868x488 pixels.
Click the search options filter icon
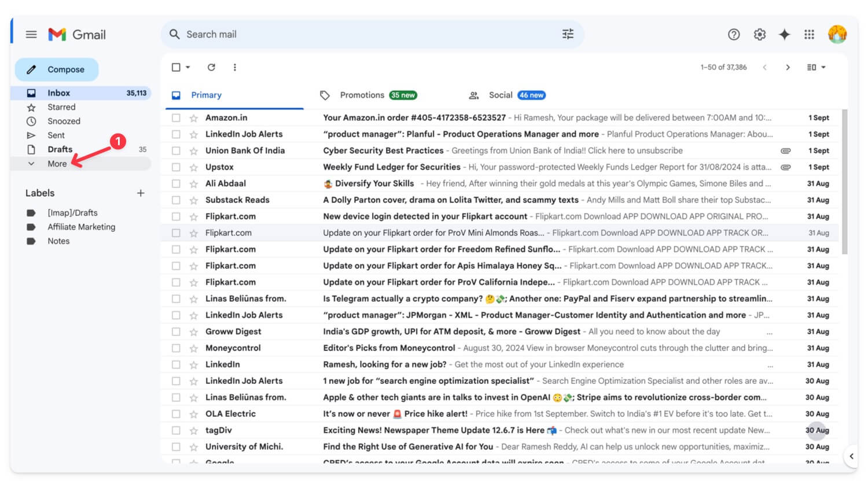pos(568,34)
